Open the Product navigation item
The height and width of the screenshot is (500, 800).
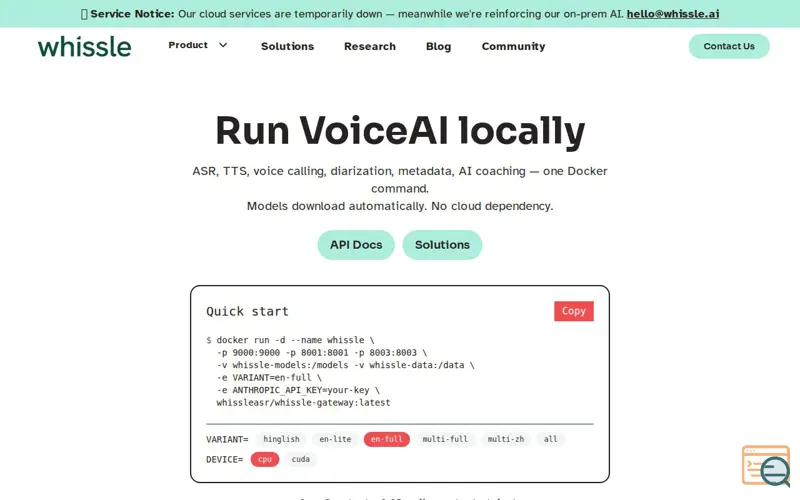[188, 45]
